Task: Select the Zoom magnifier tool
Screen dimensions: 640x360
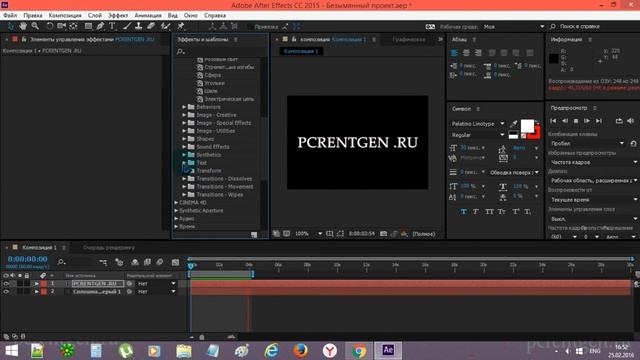Action: click(x=36, y=26)
